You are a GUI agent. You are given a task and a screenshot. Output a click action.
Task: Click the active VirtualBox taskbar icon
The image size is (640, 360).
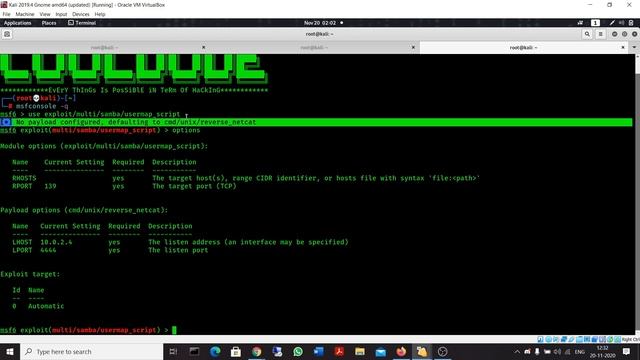422,351
